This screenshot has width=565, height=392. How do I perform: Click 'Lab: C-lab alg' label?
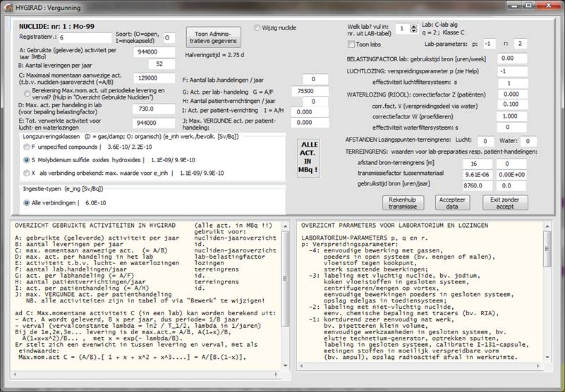coord(439,25)
